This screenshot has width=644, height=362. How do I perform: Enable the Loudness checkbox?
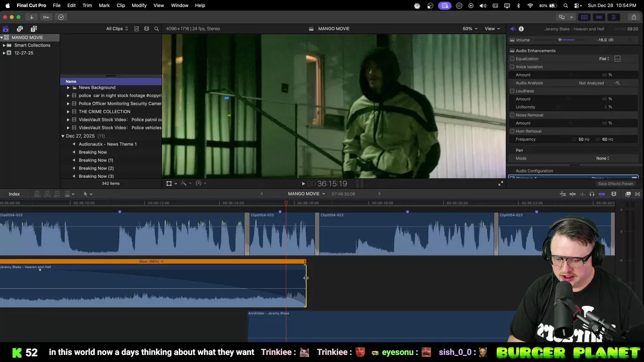pos(512,91)
